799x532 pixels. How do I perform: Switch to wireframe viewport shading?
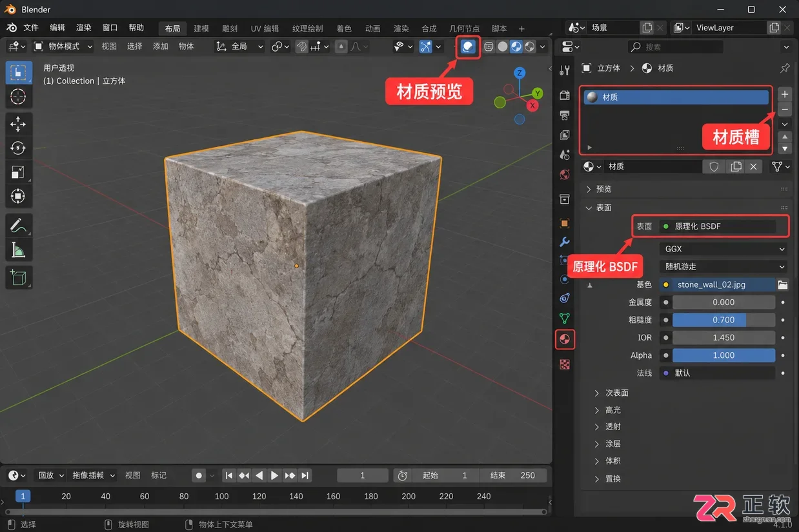489,46
